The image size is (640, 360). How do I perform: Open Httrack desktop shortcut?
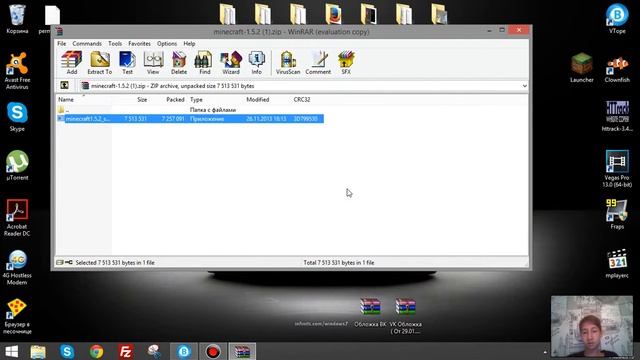click(617, 116)
